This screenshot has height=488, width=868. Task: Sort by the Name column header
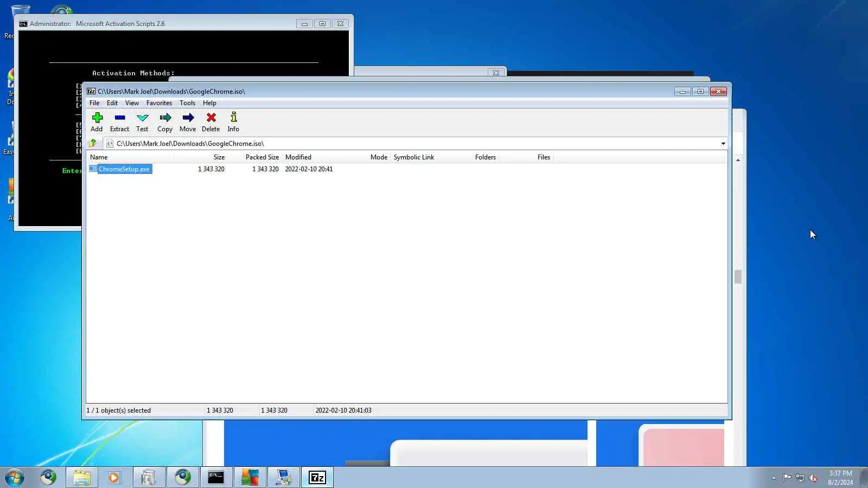[x=130, y=157]
